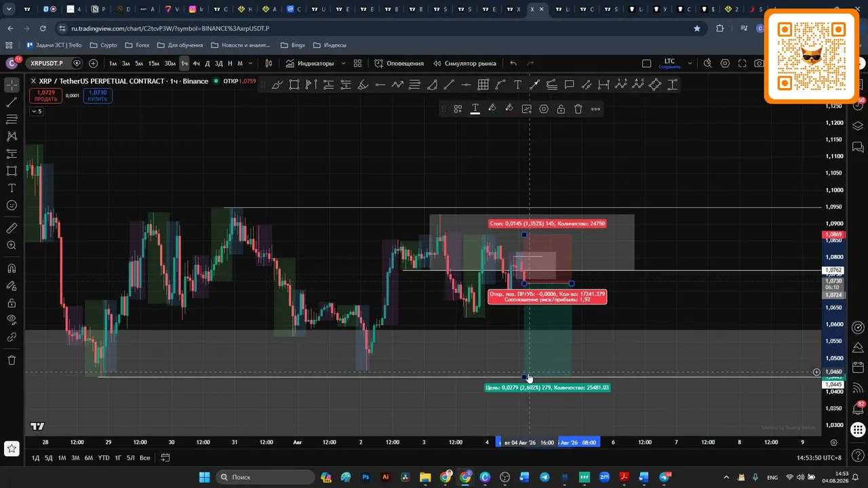Select the trend line tool in left sidebar
The height and width of the screenshot is (488, 868).
pyautogui.click(x=12, y=102)
